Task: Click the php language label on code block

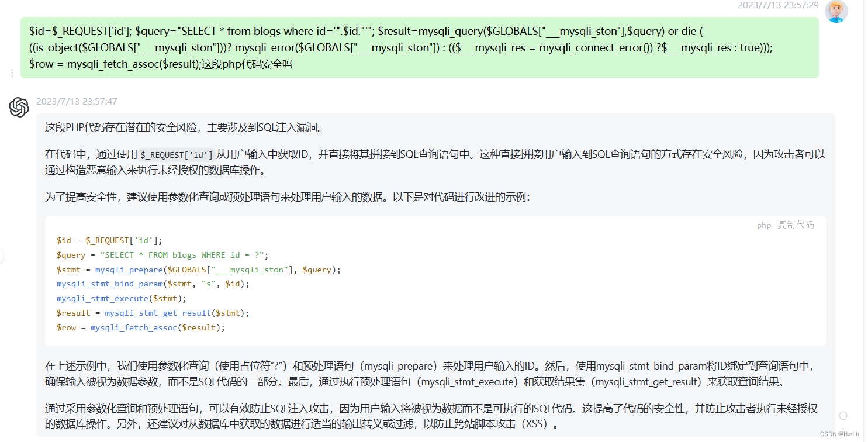Action: [x=763, y=225]
